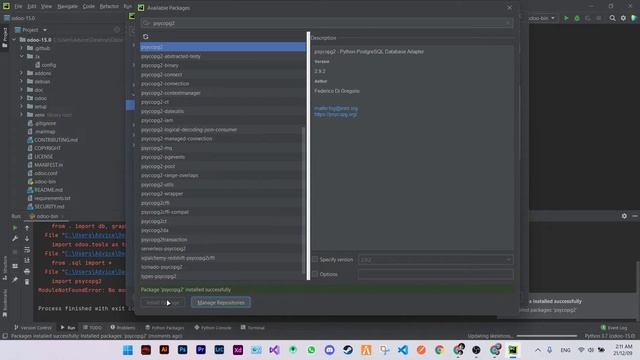Screen dimensions: 640x360
Task: Close the Available Packages dialog
Action: (509, 8)
